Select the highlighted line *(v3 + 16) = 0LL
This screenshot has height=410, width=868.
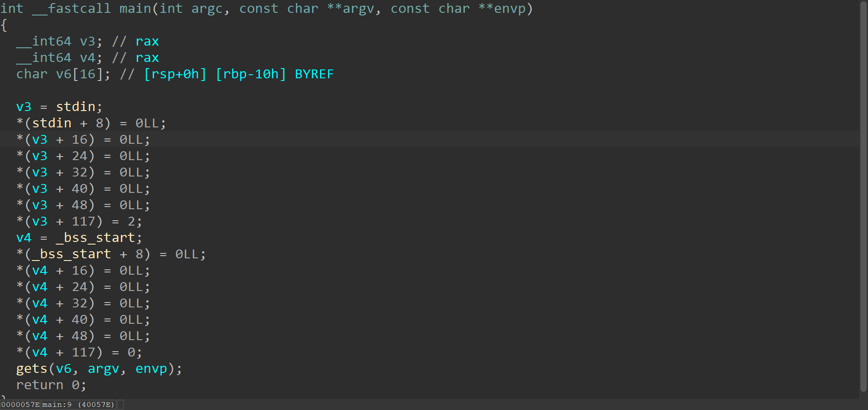[x=83, y=140]
